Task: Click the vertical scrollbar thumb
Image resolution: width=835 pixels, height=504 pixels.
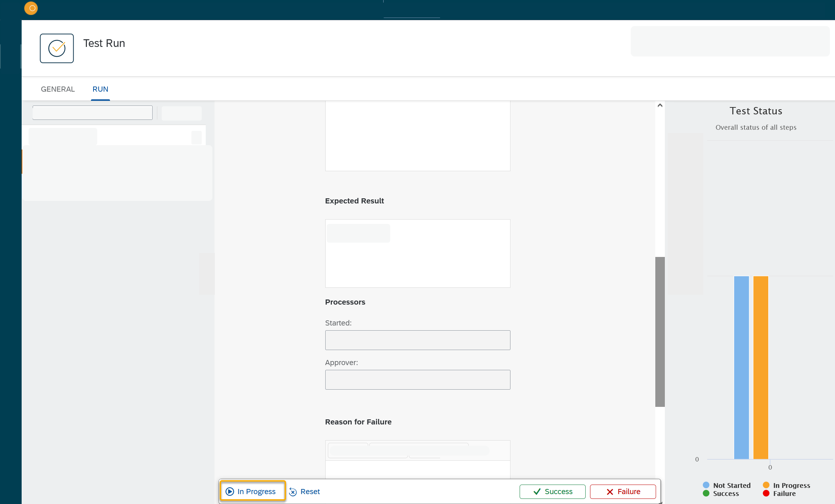Action: (x=660, y=332)
